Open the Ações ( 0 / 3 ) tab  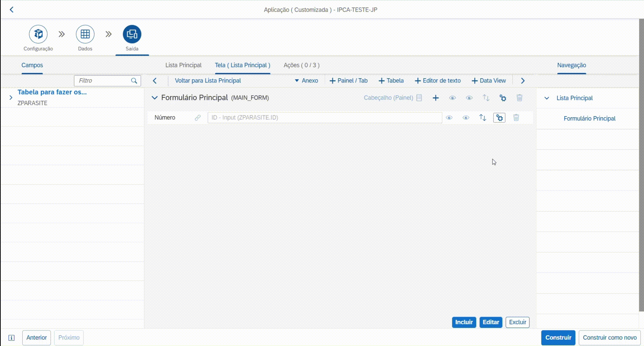301,65
